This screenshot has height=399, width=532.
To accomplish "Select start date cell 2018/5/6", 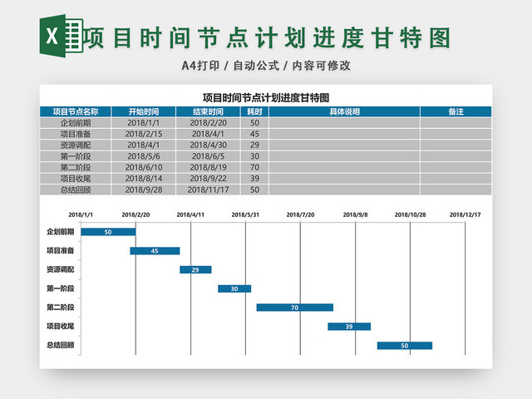I will pos(144,156).
